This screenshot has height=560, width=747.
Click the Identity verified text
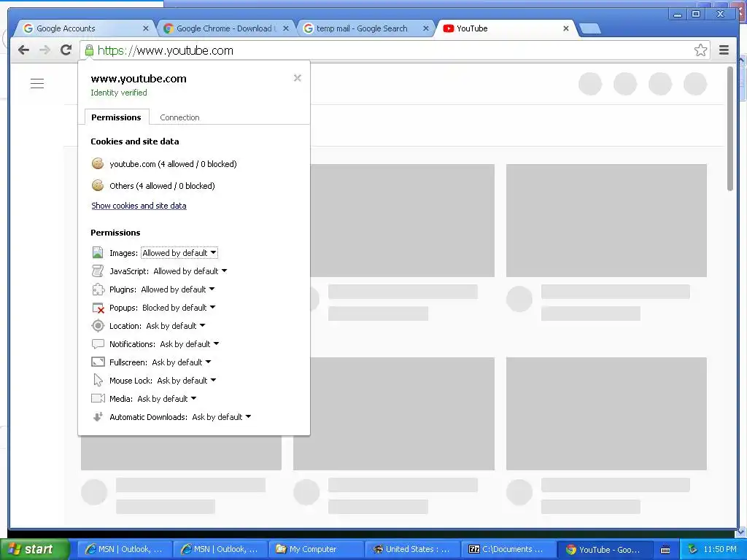(119, 93)
